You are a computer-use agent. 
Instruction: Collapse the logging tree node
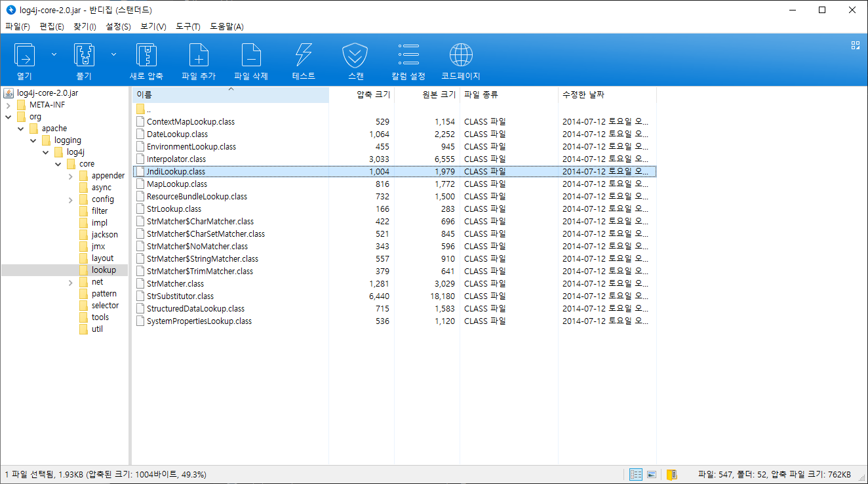pos(33,140)
